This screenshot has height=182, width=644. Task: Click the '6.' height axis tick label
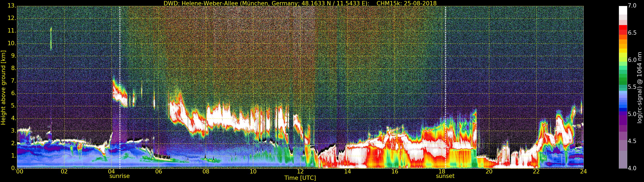(13, 93)
